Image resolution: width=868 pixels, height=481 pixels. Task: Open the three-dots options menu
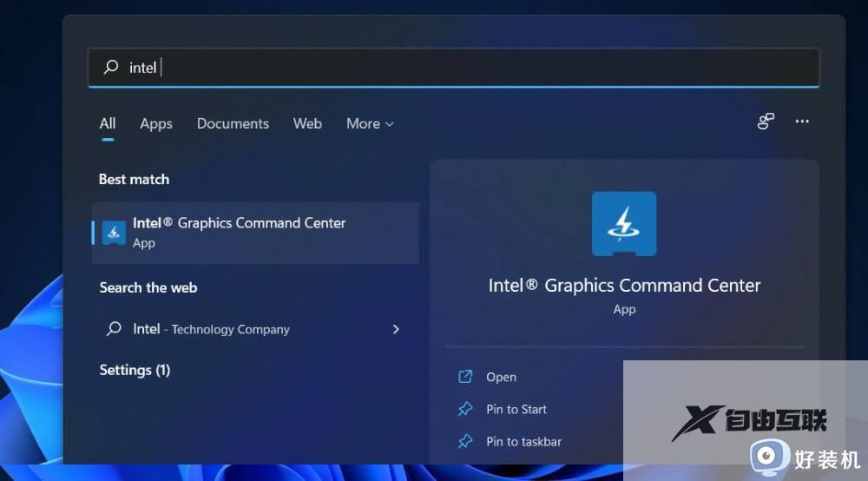(801, 122)
